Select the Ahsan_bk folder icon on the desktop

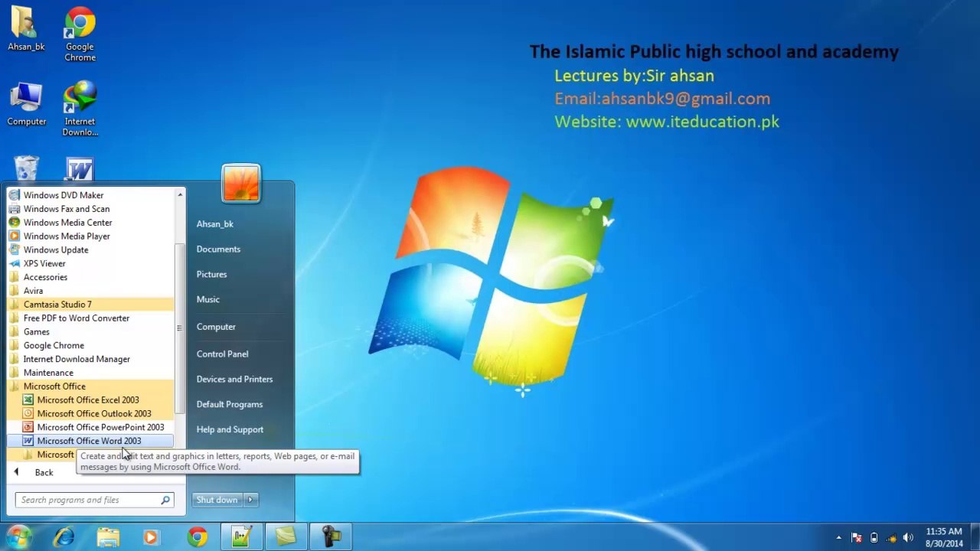coord(26,29)
